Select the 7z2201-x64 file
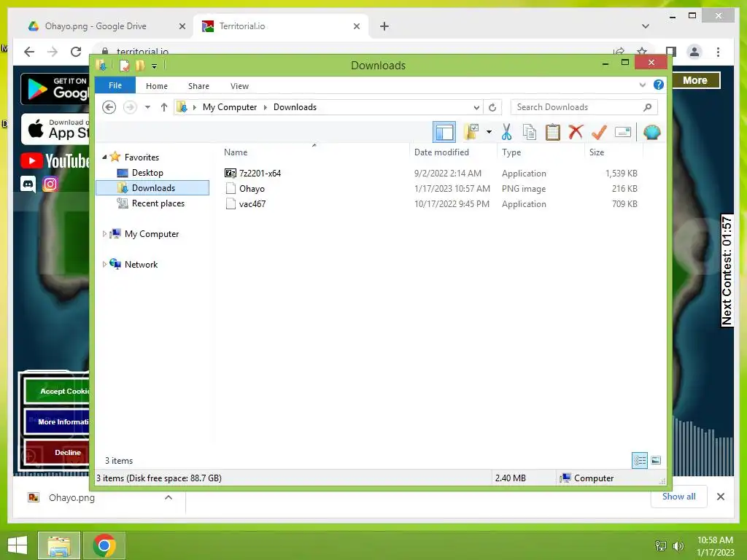This screenshot has width=747, height=560. point(260,174)
